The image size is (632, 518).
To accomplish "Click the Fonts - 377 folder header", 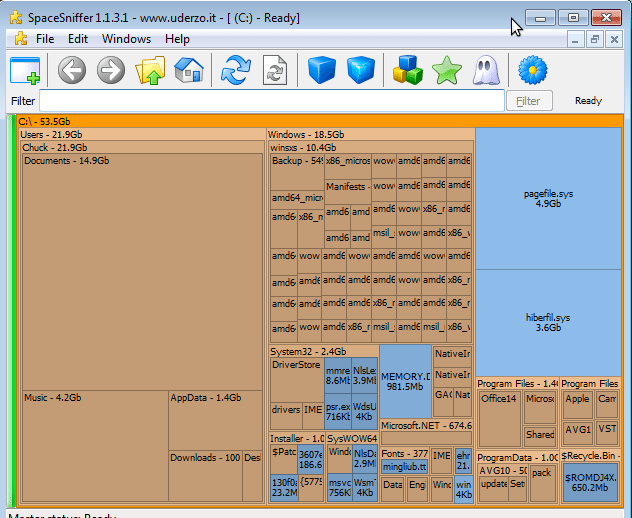I will pyautogui.click(x=405, y=454).
